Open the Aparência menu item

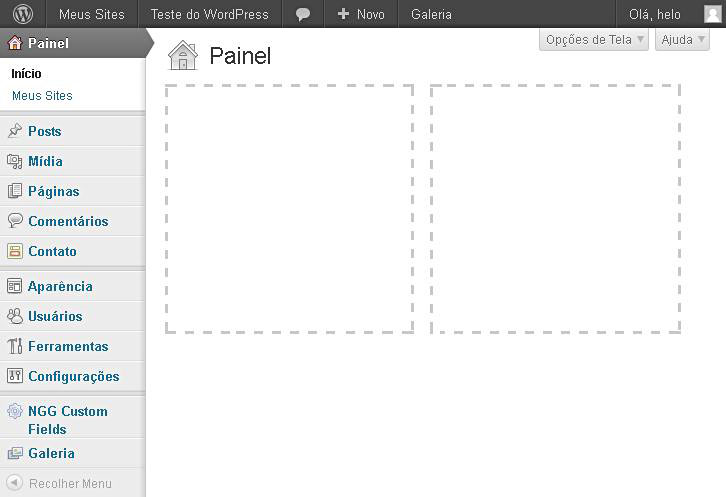coord(60,286)
